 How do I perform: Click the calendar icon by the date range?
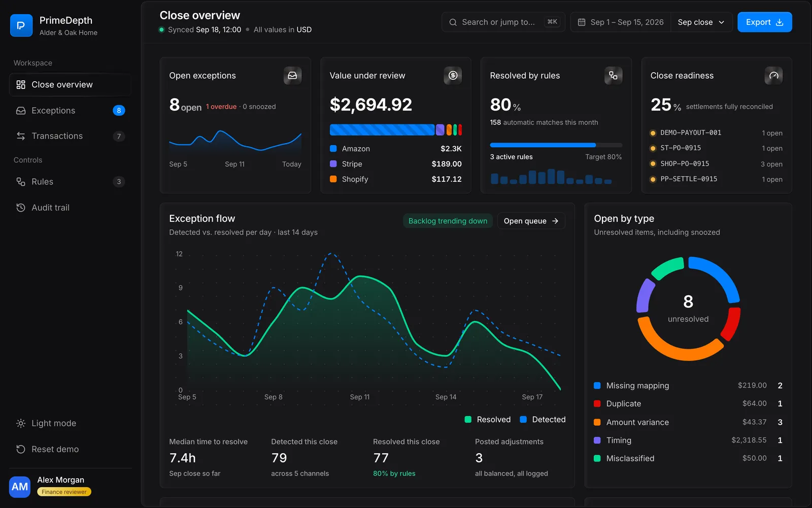[582, 22]
